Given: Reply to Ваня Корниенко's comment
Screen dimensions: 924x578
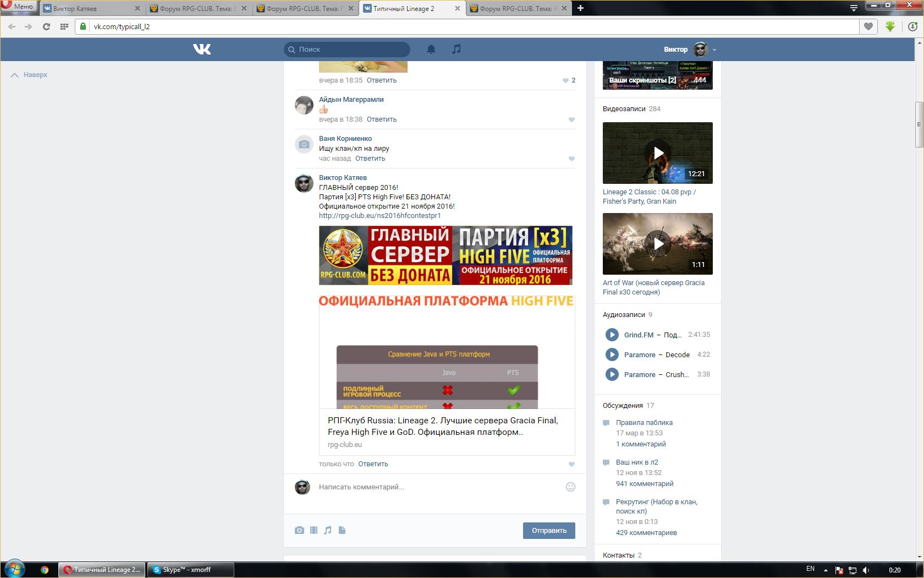Looking at the screenshot, I should click(x=370, y=159).
